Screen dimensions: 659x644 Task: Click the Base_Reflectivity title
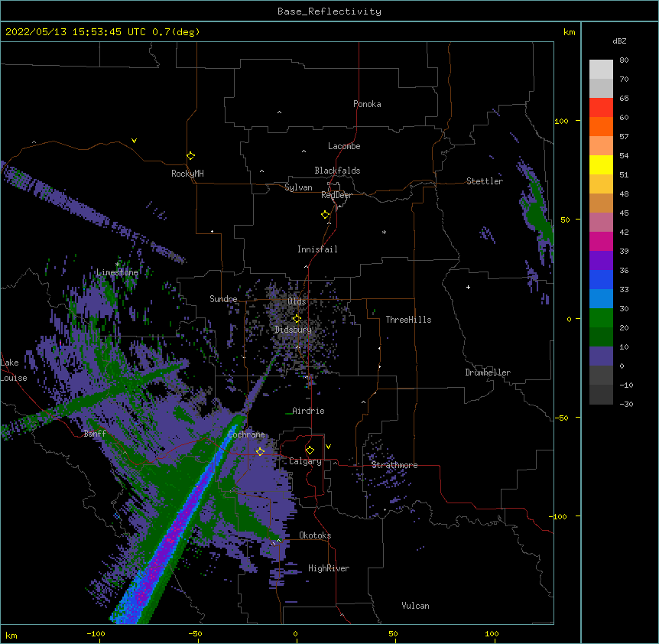pos(329,11)
